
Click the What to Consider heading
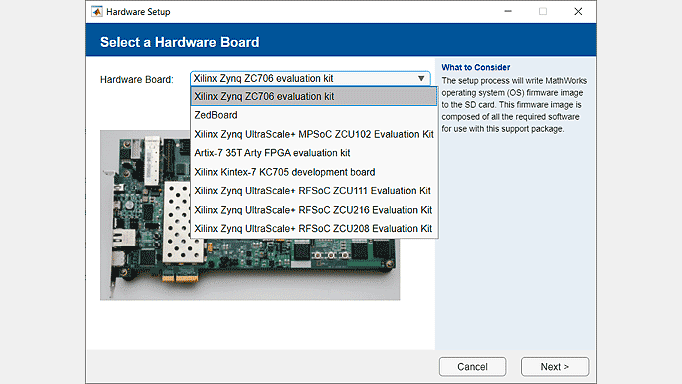coord(475,67)
